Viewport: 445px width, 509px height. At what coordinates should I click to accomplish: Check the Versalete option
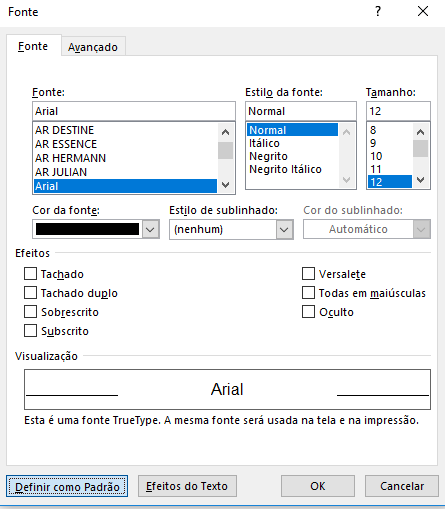[308, 274]
